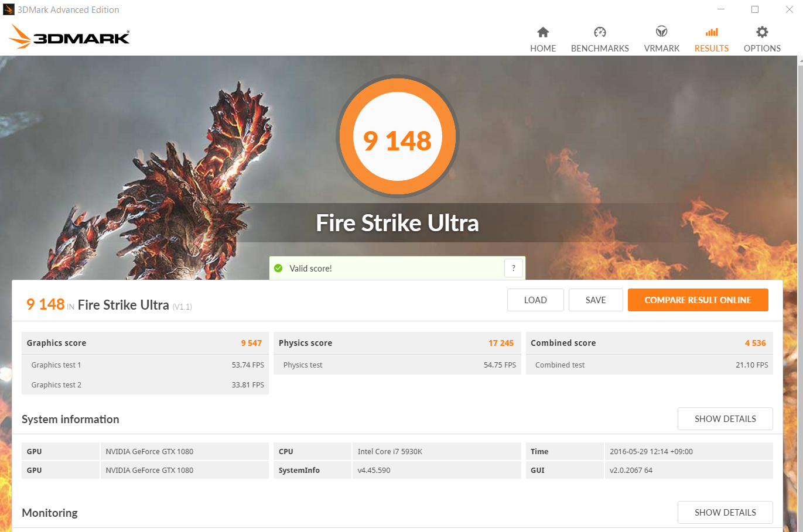Click the Time label cell
Image resolution: width=803 pixels, height=532 pixels.
[x=565, y=451]
